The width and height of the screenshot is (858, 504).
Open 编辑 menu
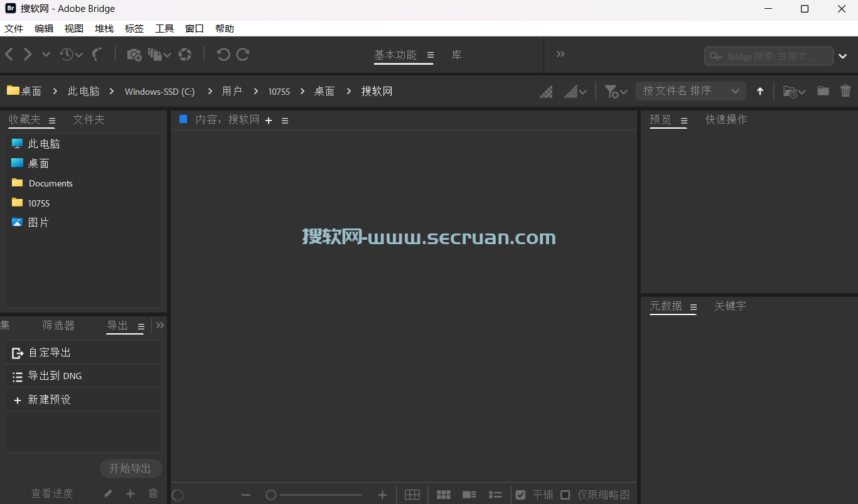[44, 28]
